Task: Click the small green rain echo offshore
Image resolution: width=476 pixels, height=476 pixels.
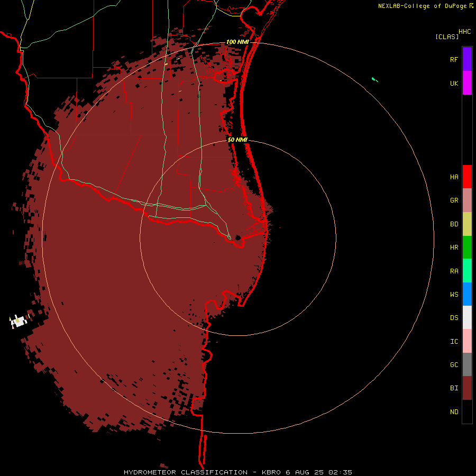Action: point(374,79)
